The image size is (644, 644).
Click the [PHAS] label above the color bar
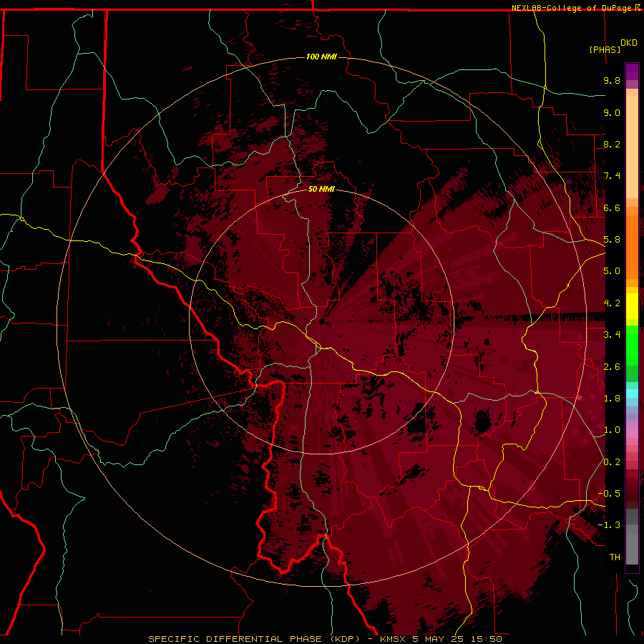(605, 49)
